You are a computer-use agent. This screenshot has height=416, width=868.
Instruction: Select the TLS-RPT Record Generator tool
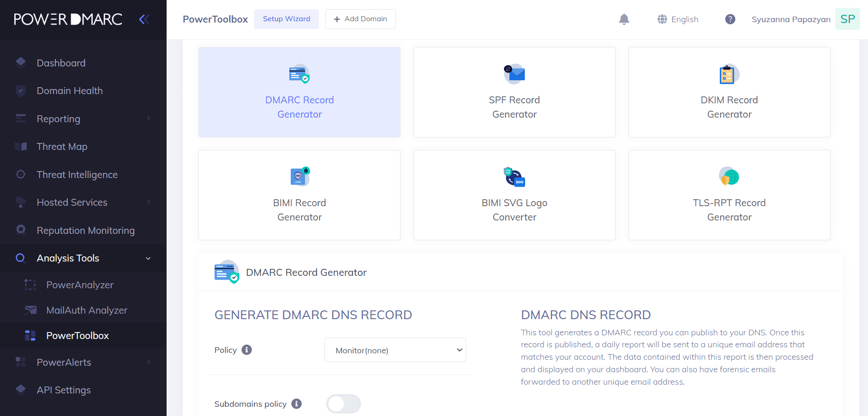729,195
